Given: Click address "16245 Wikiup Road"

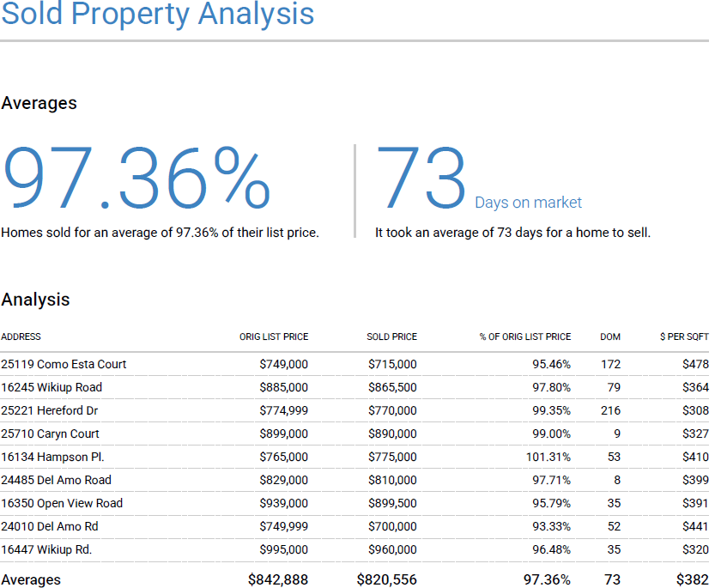Looking at the screenshot, I should (52, 387).
